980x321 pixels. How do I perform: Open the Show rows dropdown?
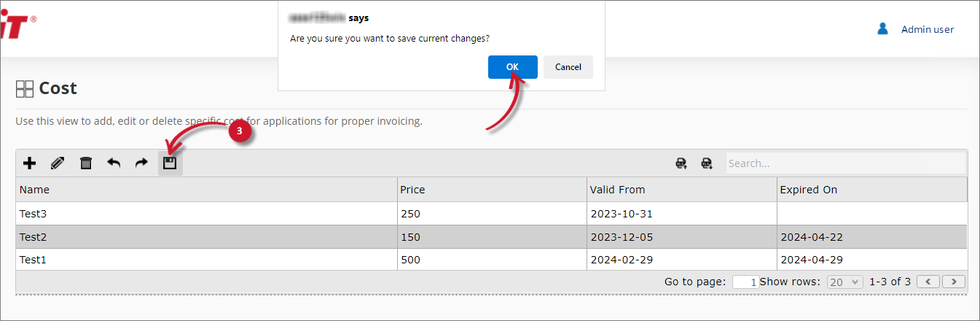845,282
